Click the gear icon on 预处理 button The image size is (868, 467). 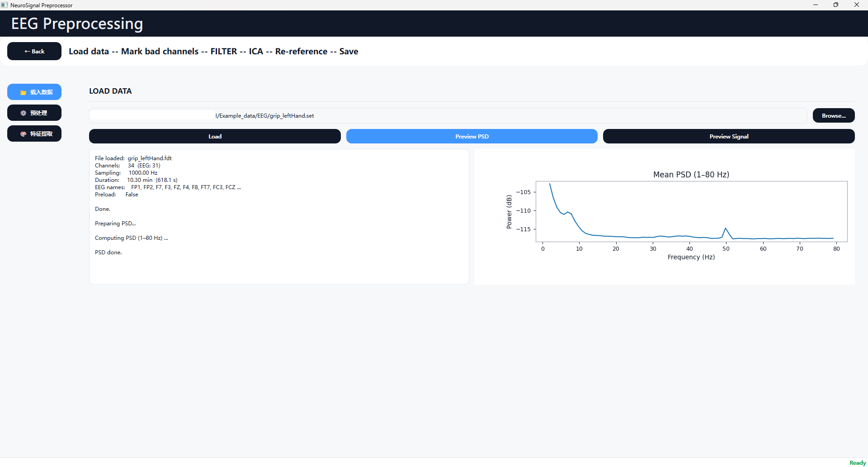23,113
